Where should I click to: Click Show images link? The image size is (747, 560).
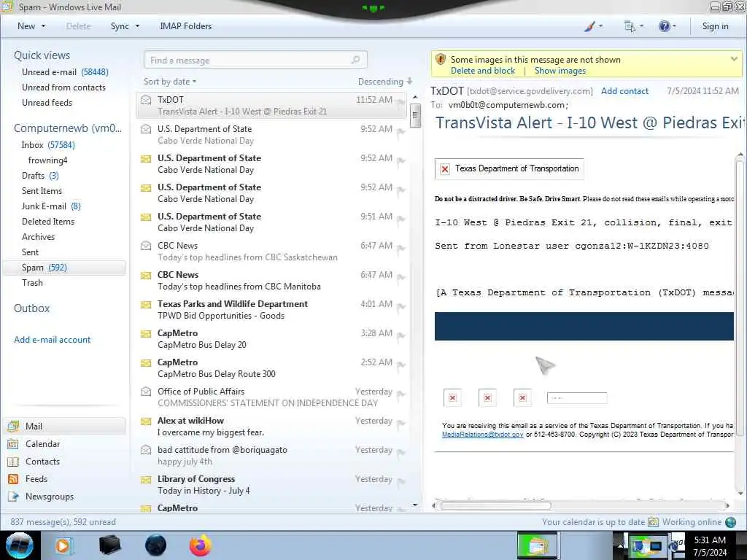[560, 71]
